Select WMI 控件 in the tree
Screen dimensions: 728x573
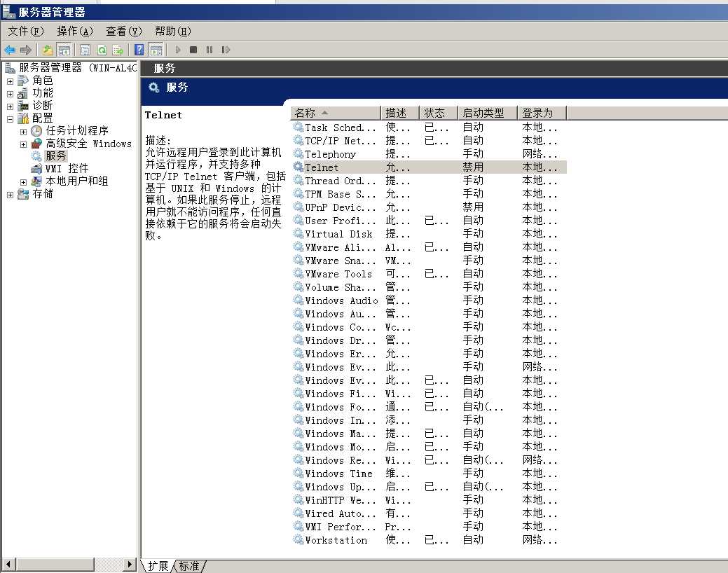67,168
